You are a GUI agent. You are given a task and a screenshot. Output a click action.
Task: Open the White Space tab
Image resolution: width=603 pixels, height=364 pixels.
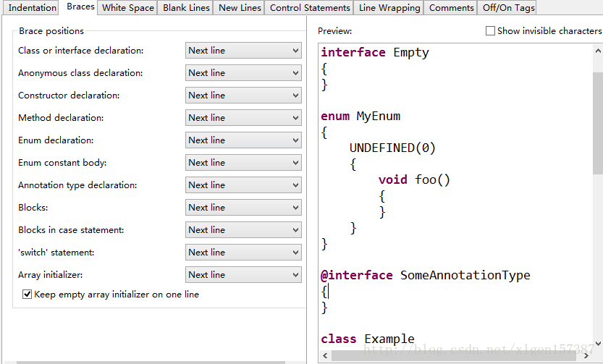(x=127, y=8)
